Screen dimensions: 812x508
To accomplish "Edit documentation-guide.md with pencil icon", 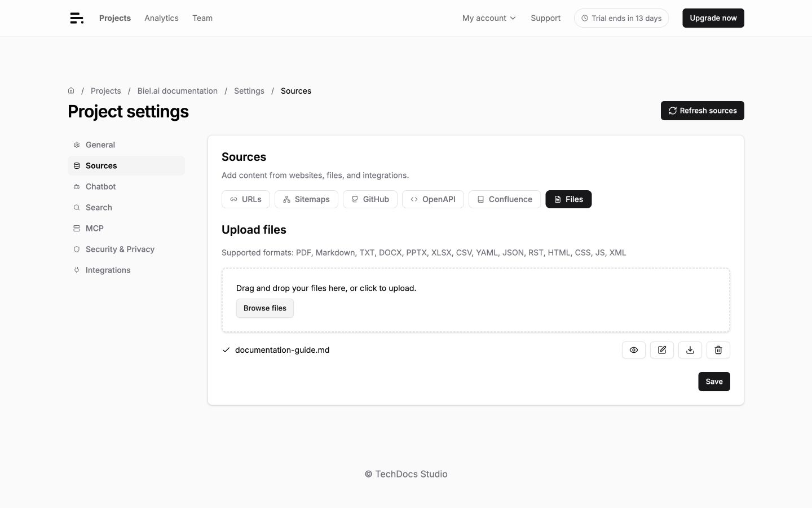I will pyautogui.click(x=662, y=350).
